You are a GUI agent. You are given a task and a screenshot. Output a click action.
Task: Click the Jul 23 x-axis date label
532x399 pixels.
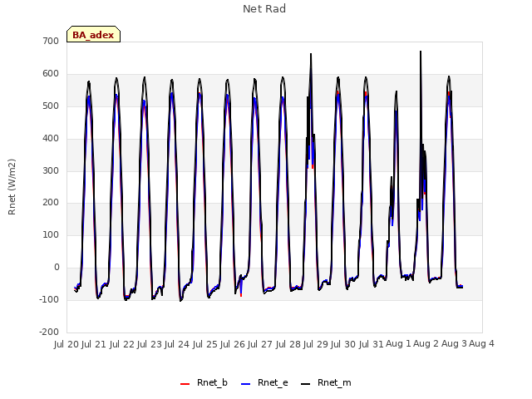coord(150,344)
